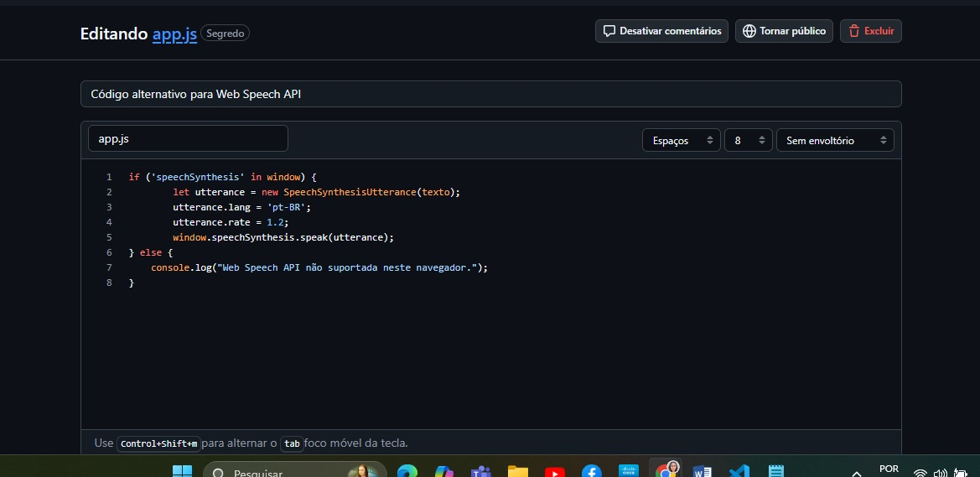Click the taskbar Pesquisar search box
The width and height of the screenshot is (980, 477).
pos(295,471)
